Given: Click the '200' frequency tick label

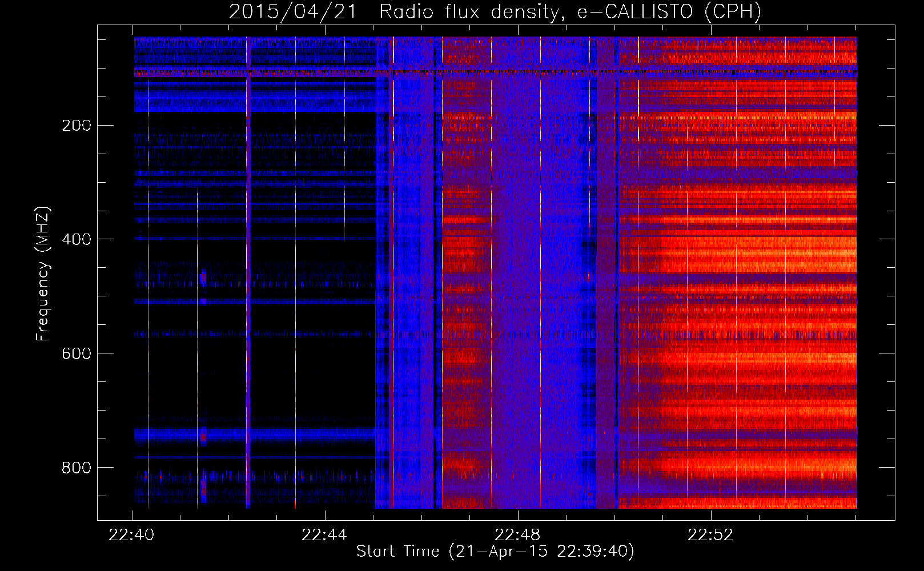Looking at the screenshot, I should tap(77, 125).
